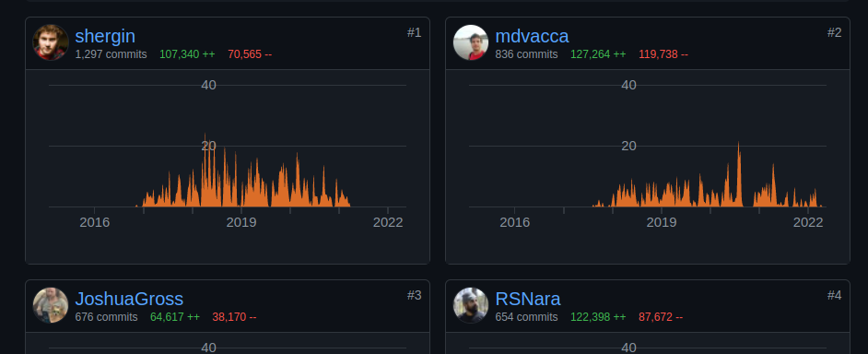
Task: Open mdvacca's profile avatar
Action: [x=471, y=42]
